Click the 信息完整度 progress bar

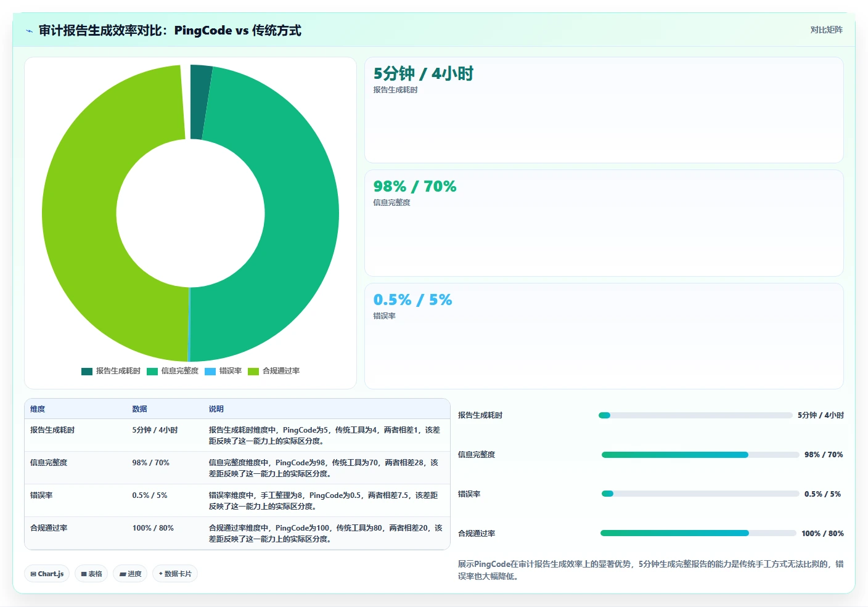tap(700, 455)
